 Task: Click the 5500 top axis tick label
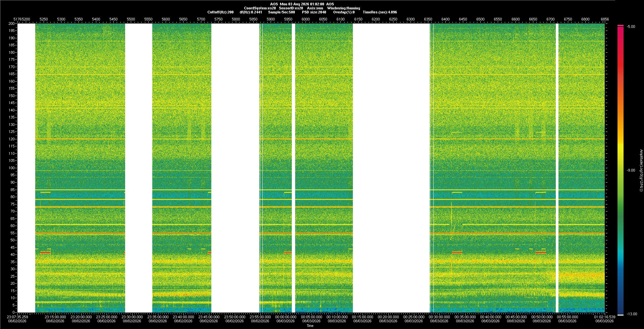point(131,19)
